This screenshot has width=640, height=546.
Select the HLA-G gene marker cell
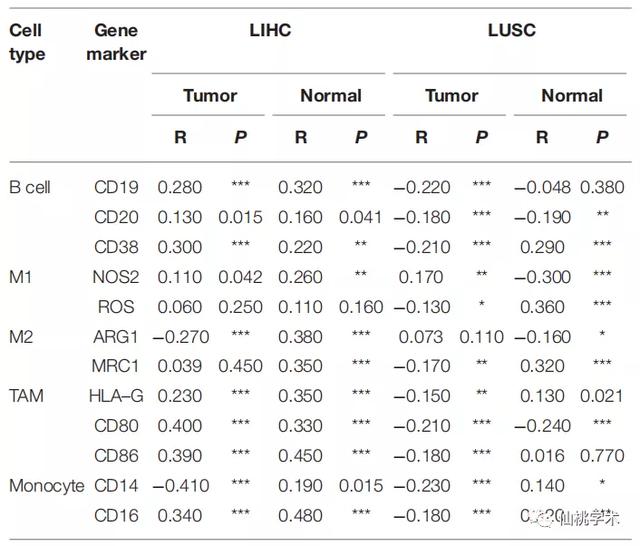[117, 396]
